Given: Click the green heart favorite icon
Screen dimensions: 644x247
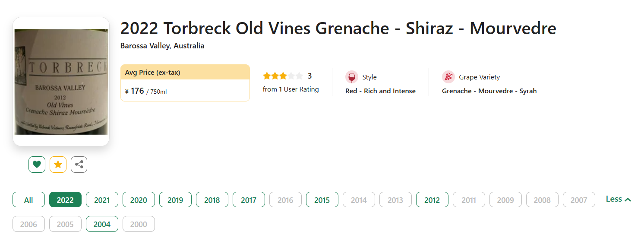Looking at the screenshot, I should 37,165.
